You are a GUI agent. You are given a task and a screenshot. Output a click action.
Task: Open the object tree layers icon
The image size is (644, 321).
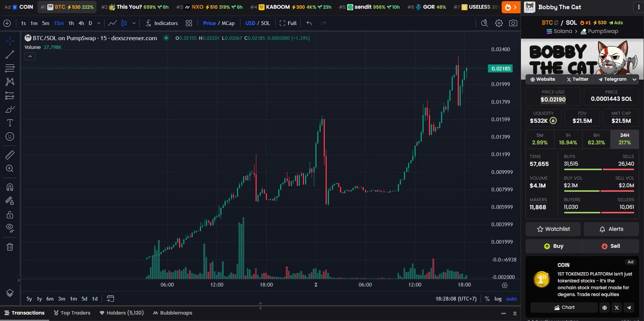pyautogui.click(x=10, y=293)
